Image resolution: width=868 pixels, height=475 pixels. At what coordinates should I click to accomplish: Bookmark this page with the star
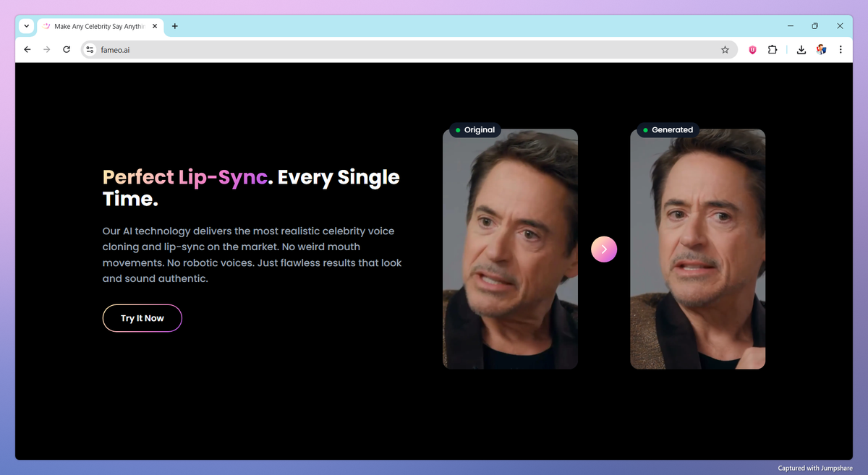tap(726, 49)
